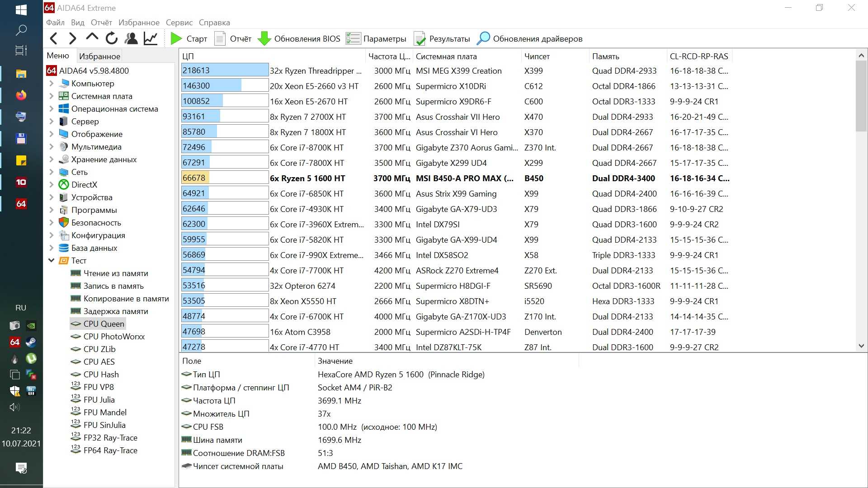Open the graph chart toolbar icon

point(151,39)
